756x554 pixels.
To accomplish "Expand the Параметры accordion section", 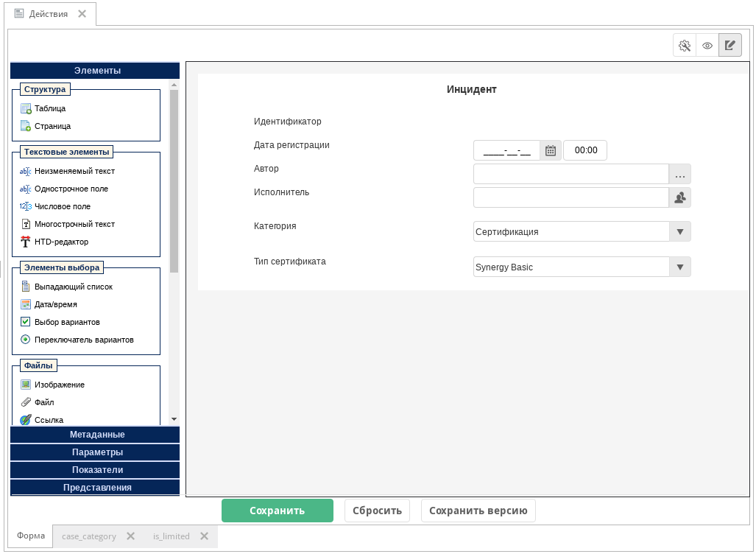I will pyautogui.click(x=95, y=452).
